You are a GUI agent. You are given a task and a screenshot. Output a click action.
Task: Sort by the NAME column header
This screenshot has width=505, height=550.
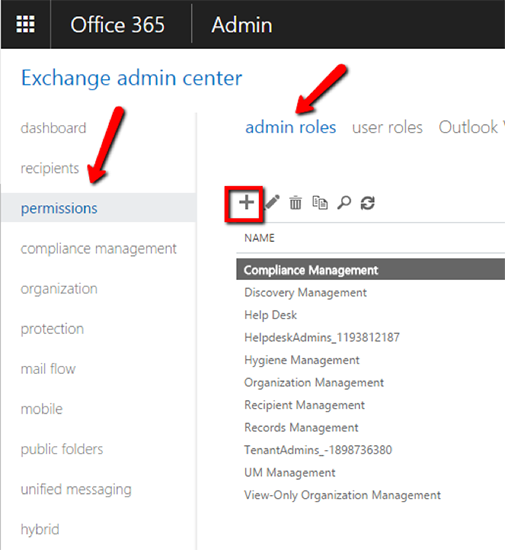[260, 238]
